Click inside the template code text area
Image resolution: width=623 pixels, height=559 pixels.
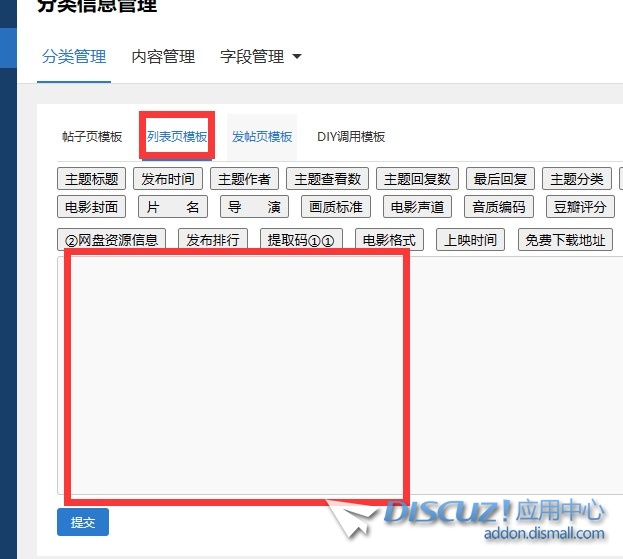tap(342, 375)
